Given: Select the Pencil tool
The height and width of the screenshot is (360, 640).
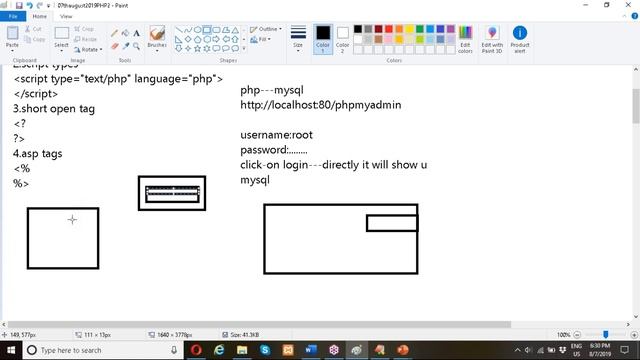Looking at the screenshot, I should [x=114, y=33].
